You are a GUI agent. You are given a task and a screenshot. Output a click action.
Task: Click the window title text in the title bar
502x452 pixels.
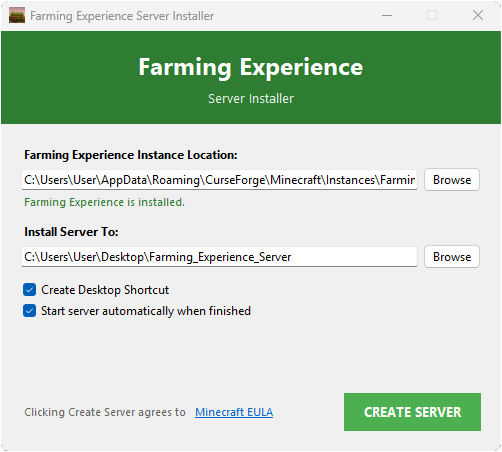[x=122, y=16]
